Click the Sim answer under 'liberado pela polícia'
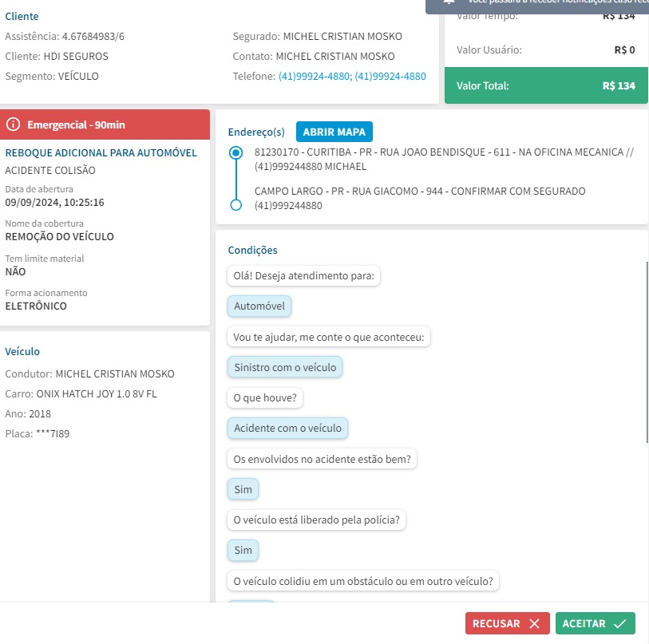Viewport: 649px width, 644px height. (x=243, y=550)
